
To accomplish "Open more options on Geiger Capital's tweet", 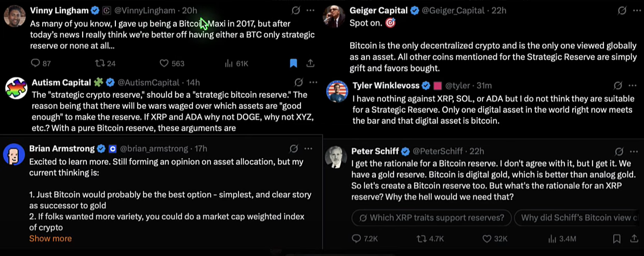I will [635, 10].
